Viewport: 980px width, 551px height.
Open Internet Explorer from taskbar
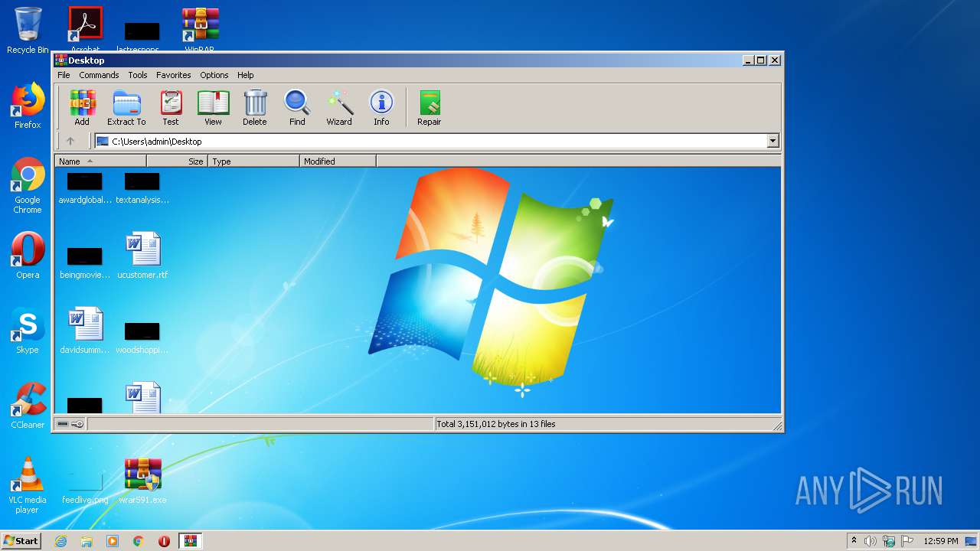click(60, 541)
